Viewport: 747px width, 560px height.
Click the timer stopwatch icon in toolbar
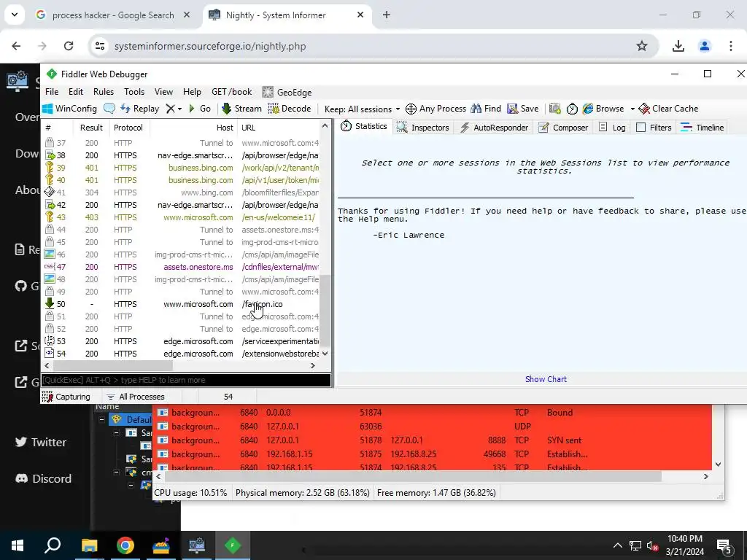point(572,109)
